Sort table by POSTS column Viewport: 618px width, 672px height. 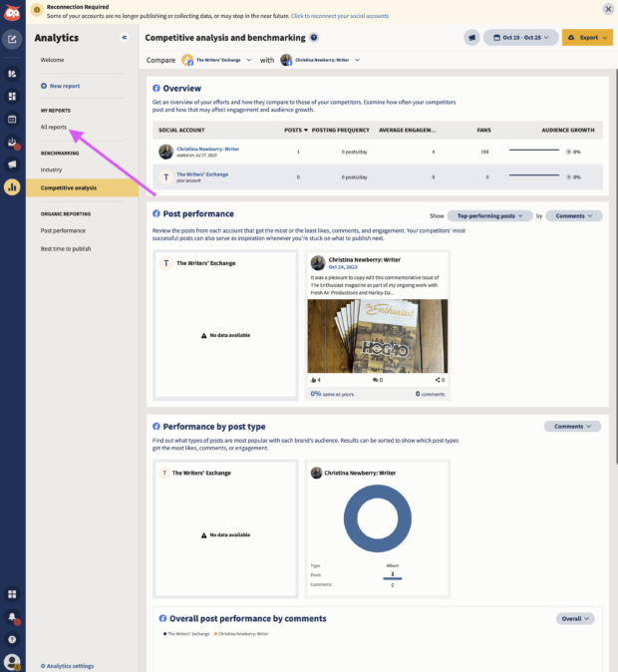(296, 130)
